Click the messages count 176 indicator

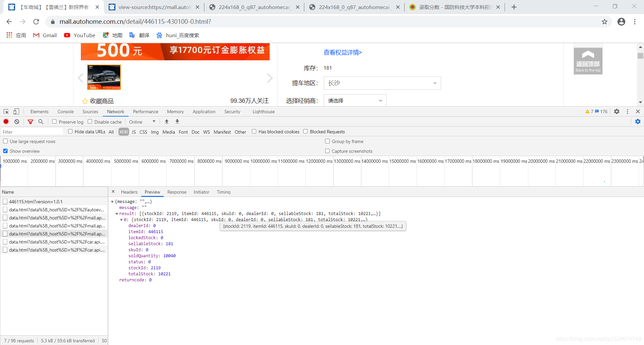(x=601, y=112)
